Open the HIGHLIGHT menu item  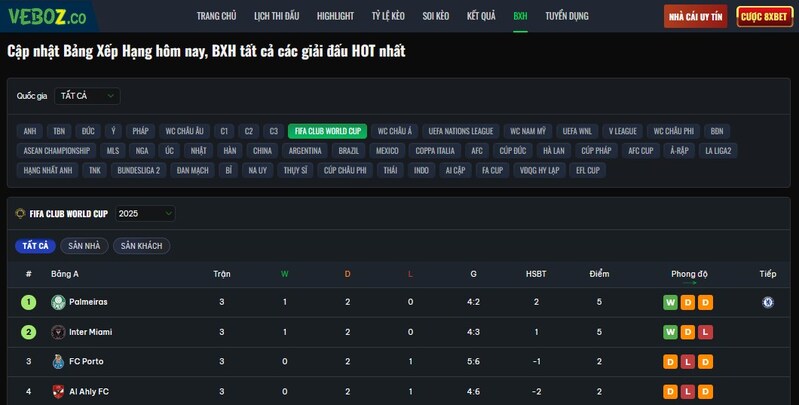coord(335,16)
